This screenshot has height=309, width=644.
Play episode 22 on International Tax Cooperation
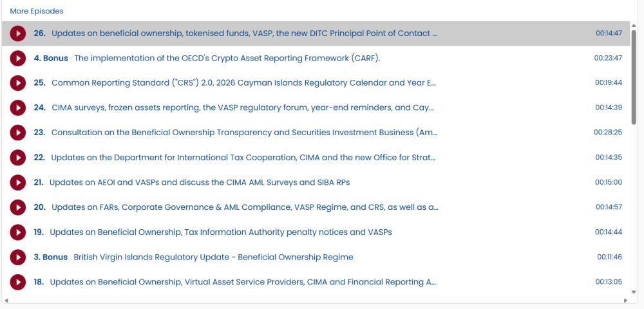(x=18, y=158)
